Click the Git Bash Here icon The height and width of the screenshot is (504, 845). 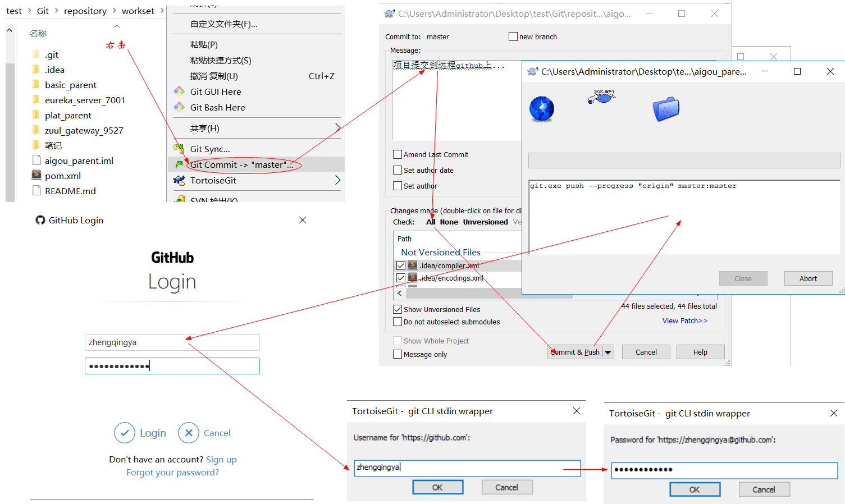point(179,107)
